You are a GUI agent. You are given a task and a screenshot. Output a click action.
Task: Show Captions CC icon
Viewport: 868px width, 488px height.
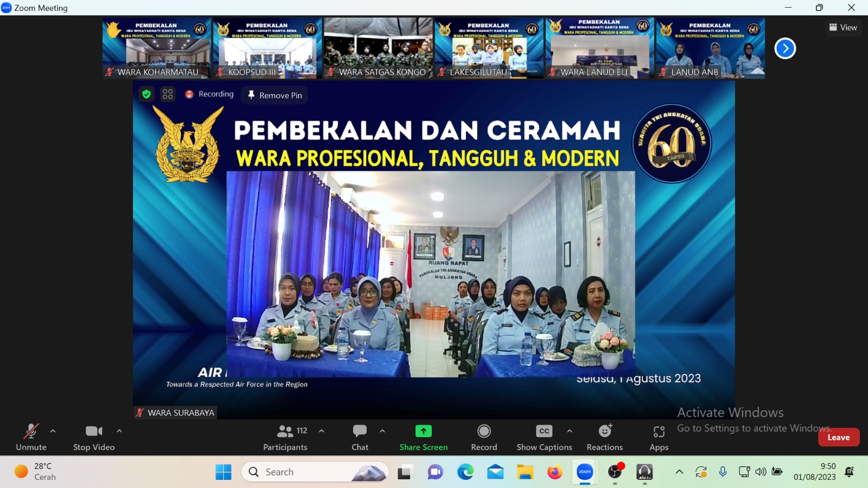544,431
